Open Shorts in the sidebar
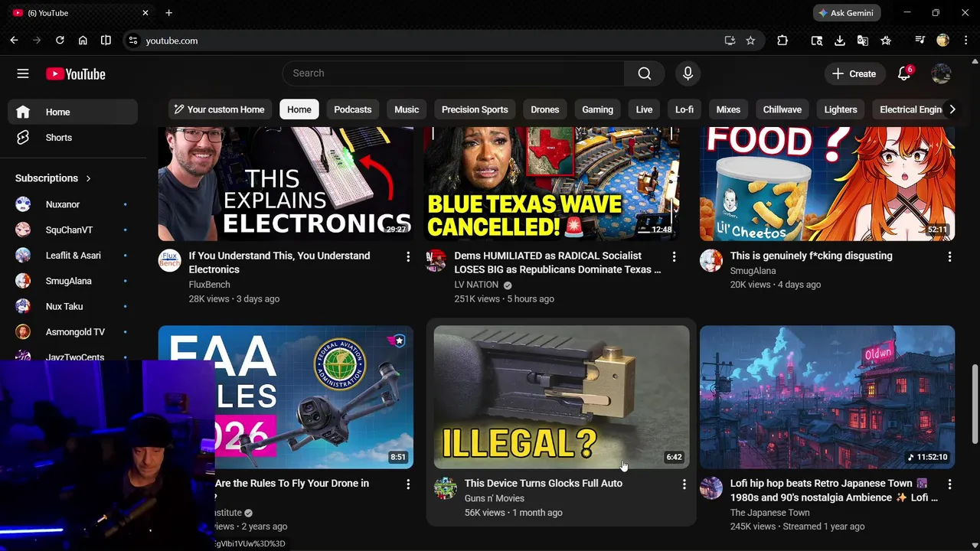 73,138
